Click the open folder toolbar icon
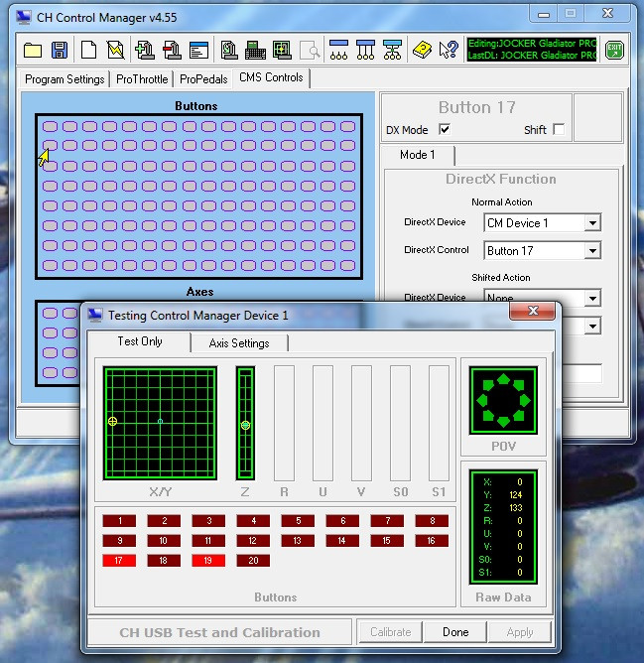Screen dimensions: 644x663 pos(33,50)
